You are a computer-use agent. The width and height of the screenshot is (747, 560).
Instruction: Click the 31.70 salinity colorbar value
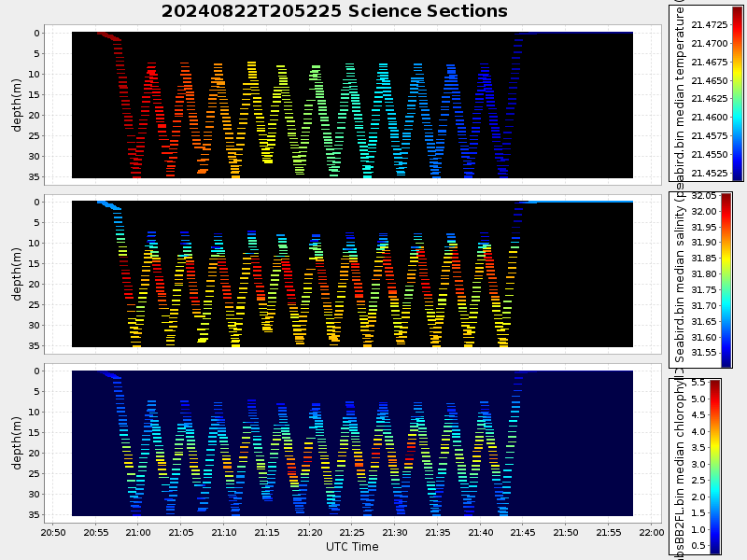[x=704, y=306]
